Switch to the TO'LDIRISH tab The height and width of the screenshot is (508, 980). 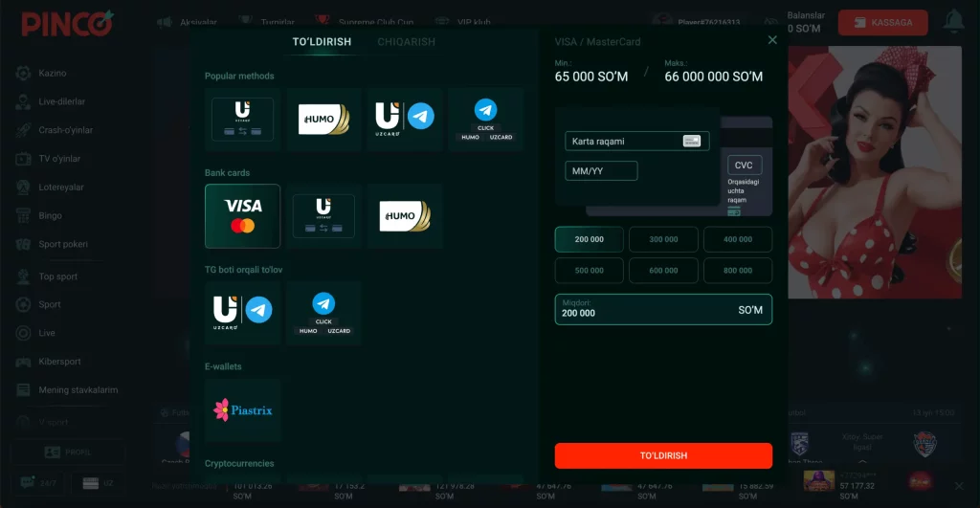322,42
